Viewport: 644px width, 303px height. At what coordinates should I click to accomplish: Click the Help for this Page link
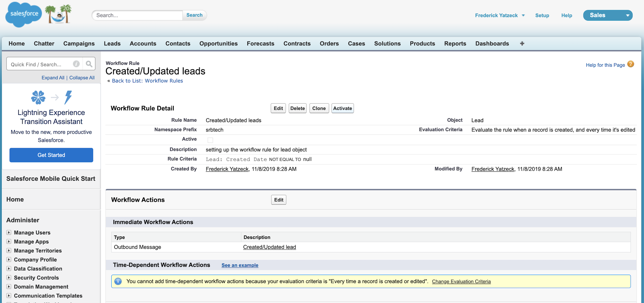pos(605,65)
